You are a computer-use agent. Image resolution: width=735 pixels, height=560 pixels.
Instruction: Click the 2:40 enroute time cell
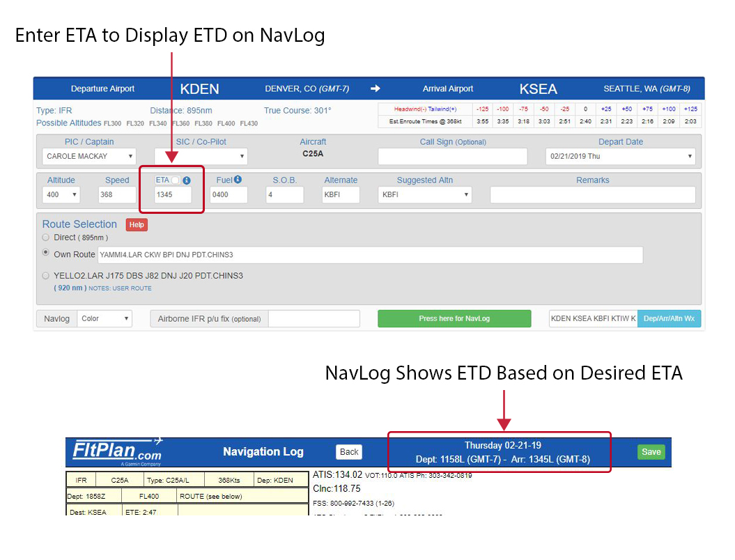585,121
